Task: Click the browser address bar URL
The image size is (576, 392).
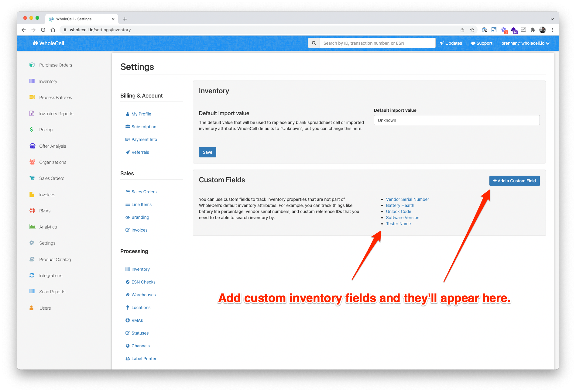Action: coord(100,30)
